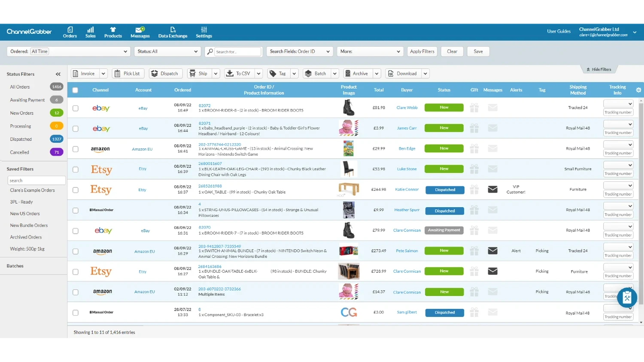Click the ChannelGrabber logo
This screenshot has width=644, height=362.
click(29, 31)
